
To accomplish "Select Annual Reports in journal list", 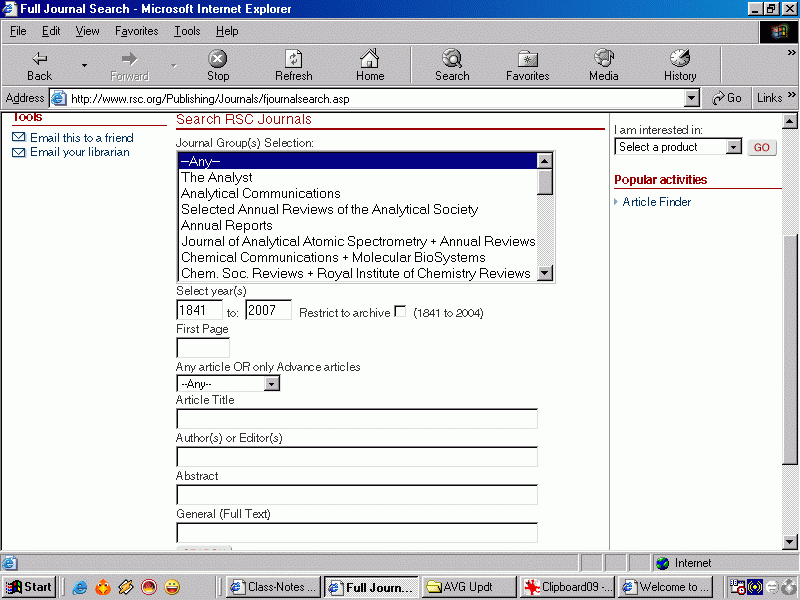I will point(358,225).
